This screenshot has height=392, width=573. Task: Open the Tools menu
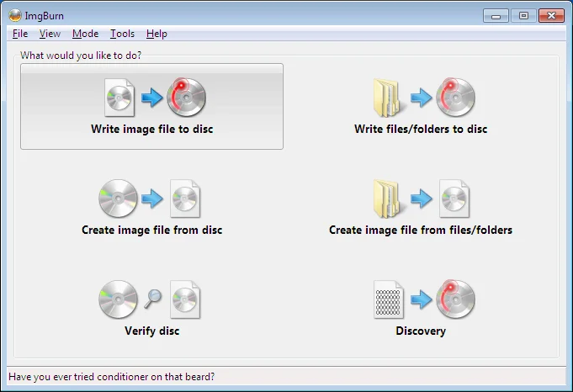coord(122,34)
